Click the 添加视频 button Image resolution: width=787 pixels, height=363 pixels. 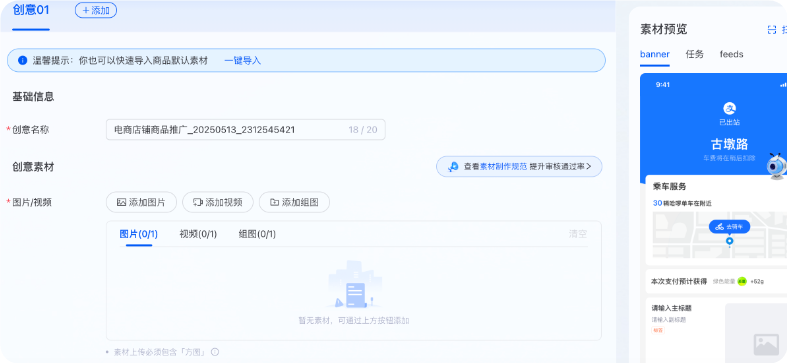pyautogui.click(x=218, y=202)
